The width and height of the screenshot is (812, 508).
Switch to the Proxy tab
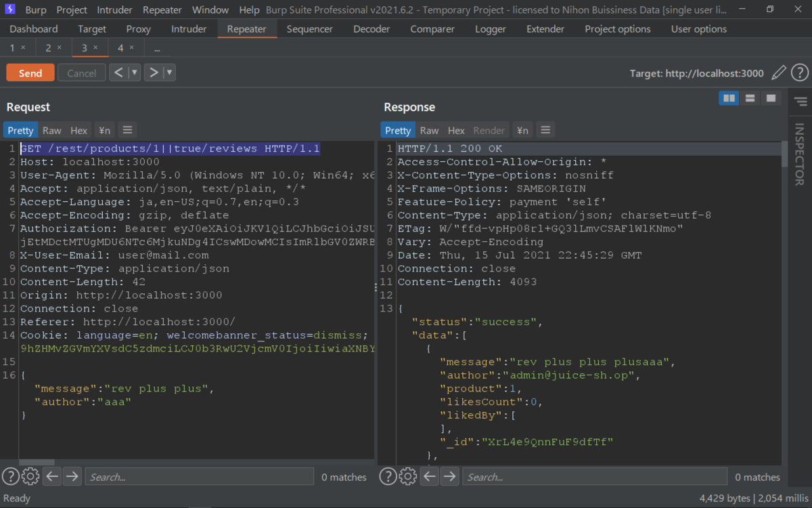139,29
